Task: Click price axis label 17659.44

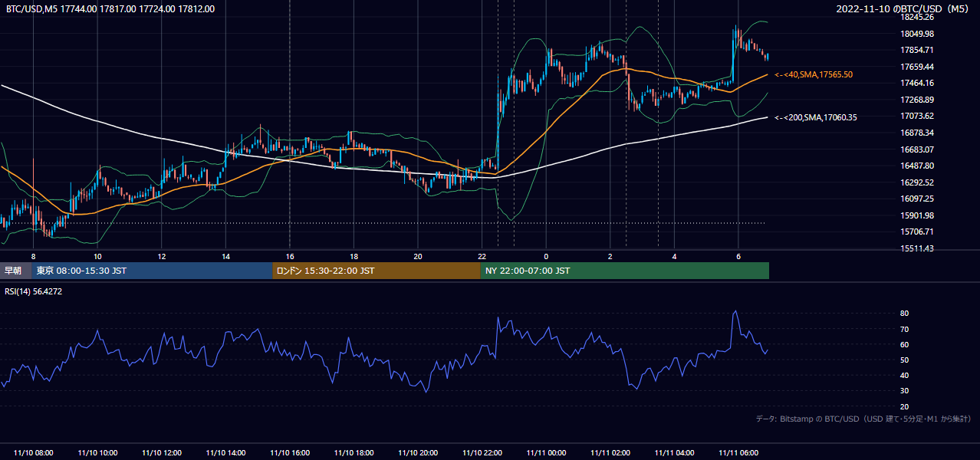Action: (918, 67)
